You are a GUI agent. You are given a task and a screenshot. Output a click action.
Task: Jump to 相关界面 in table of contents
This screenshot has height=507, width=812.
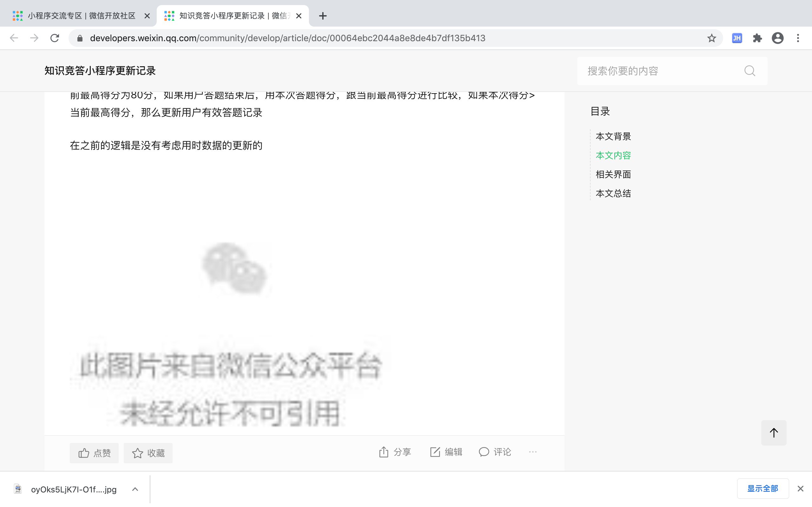(x=613, y=174)
